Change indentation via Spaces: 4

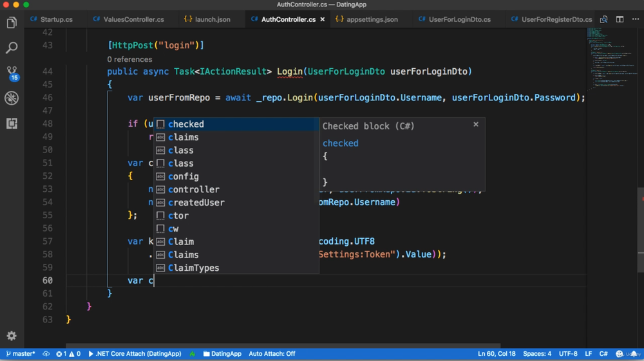(537, 354)
